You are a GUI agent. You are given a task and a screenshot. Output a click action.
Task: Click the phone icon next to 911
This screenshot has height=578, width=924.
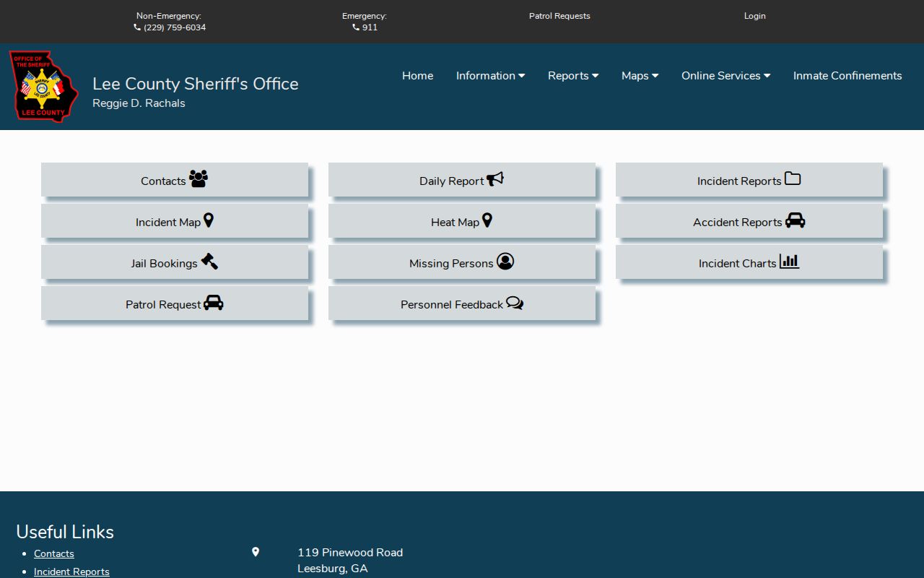pyautogui.click(x=356, y=27)
